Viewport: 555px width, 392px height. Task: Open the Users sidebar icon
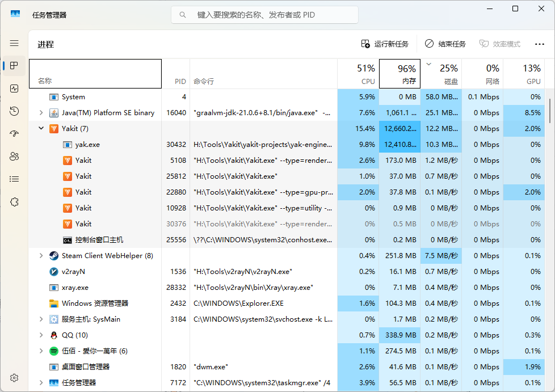[14, 157]
